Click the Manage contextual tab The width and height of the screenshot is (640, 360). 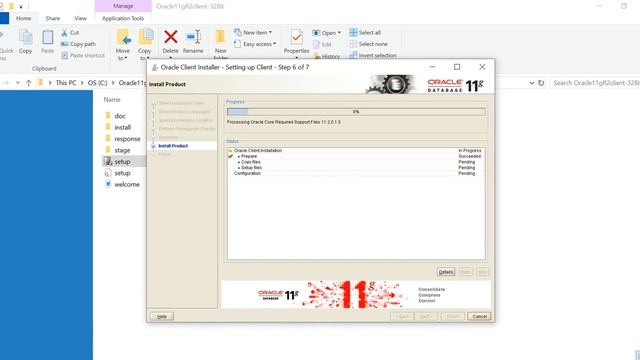click(x=123, y=6)
